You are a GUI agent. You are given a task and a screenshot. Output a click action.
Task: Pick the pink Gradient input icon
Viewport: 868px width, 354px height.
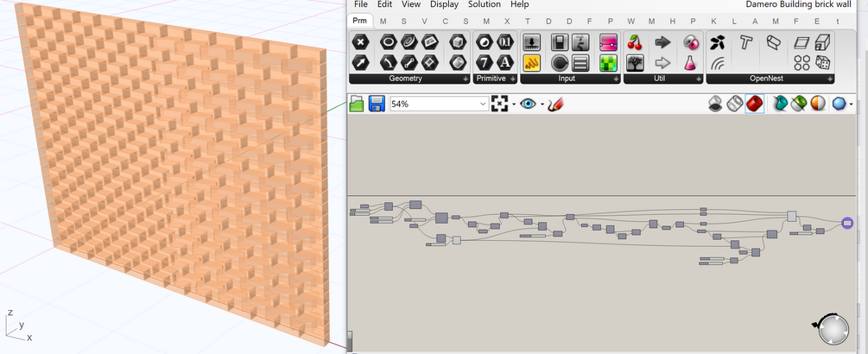[608, 42]
